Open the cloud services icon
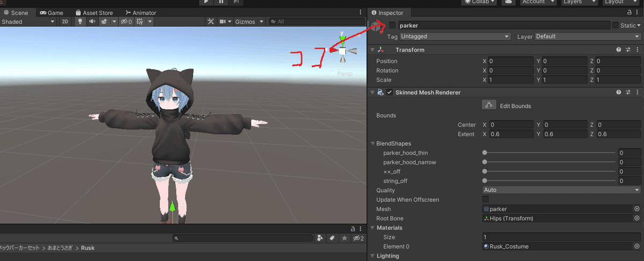Image resolution: width=644 pixels, height=261 pixels. tap(507, 2)
